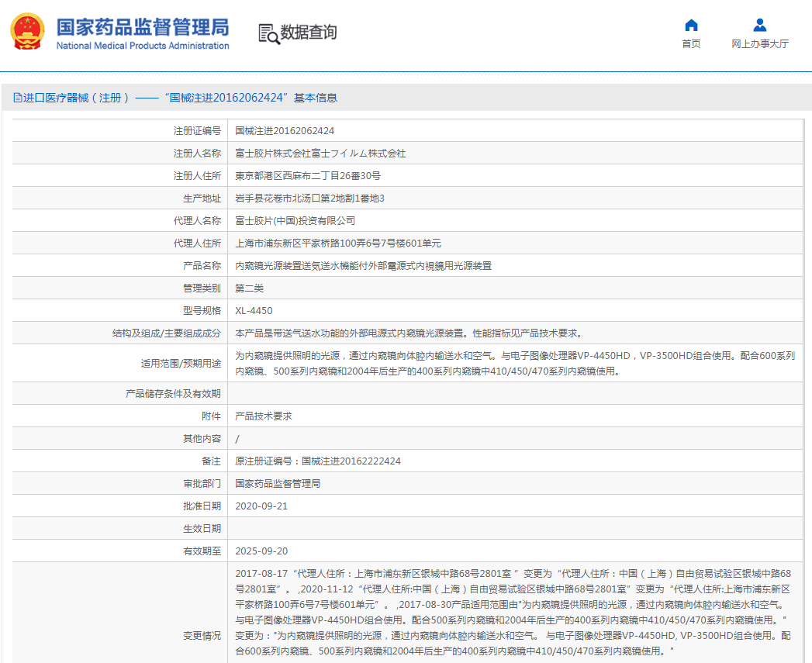This screenshot has width=812, height=663.
Task: Click the 首页 home icon
Action: [x=691, y=25]
